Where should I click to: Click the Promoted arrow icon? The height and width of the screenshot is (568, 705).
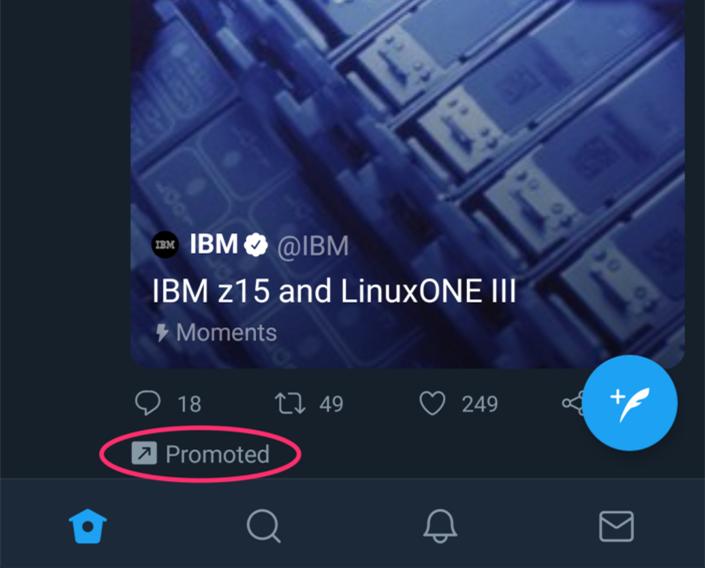[x=144, y=455]
